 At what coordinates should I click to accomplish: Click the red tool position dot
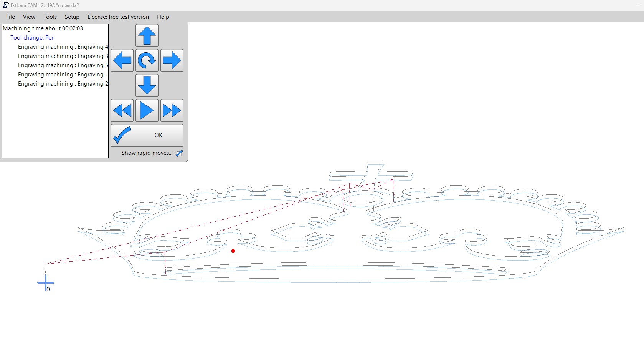click(x=233, y=251)
